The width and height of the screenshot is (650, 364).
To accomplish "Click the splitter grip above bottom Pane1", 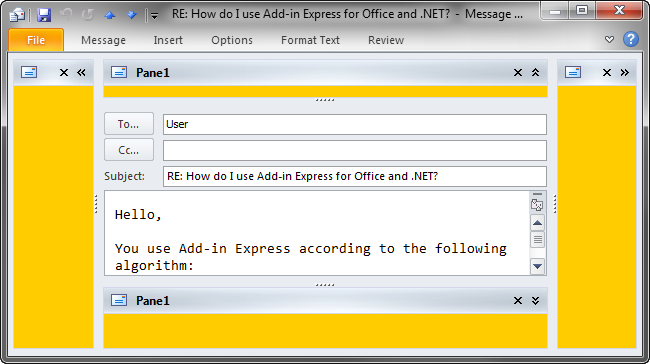I will (325, 285).
